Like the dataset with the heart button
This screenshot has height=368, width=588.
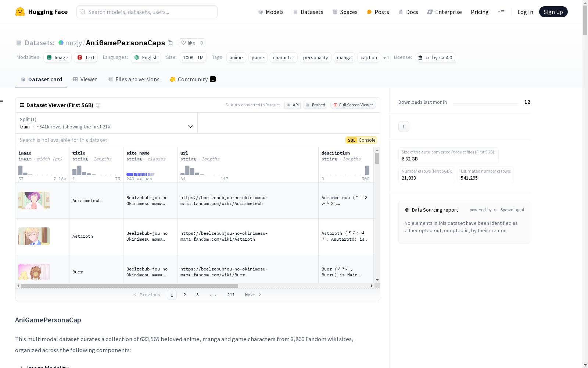pos(188,43)
